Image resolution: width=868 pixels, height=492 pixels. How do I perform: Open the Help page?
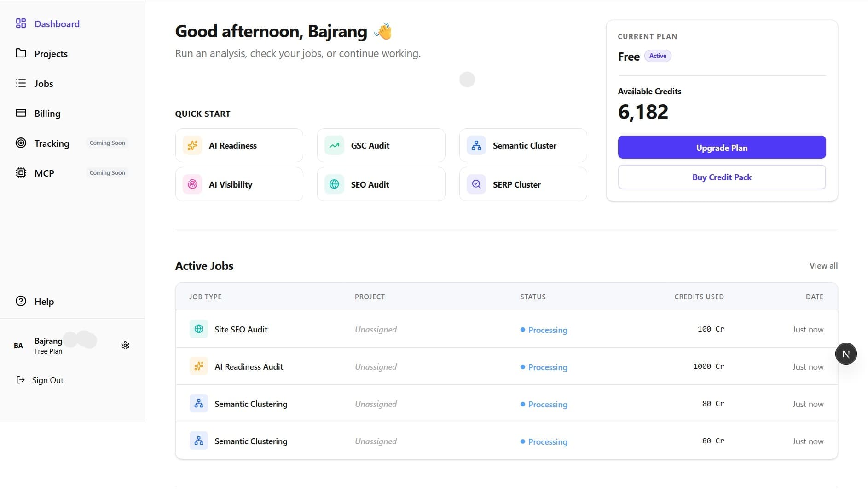(x=44, y=302)
